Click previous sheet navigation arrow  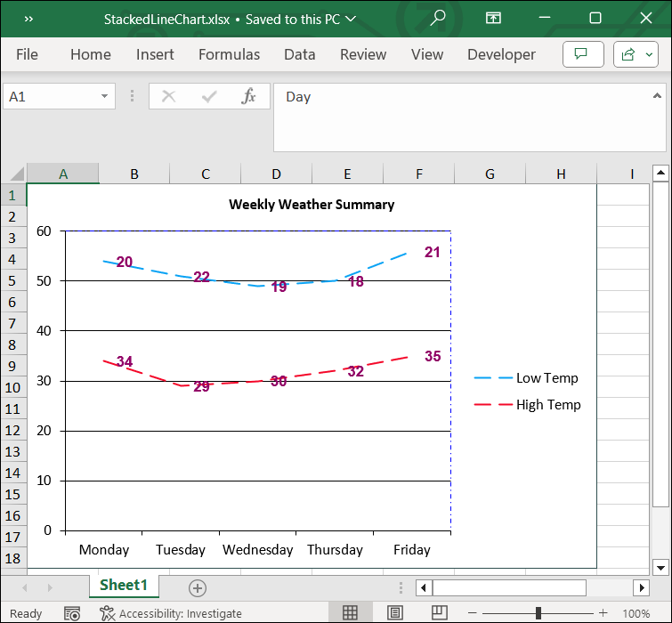coord(24,587)
